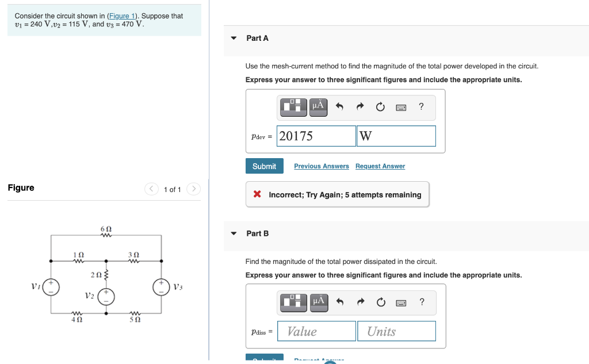Viewport: 589px width, 364px height.
Task: Click the Pdev answer input field
Action: [x=316, y=136]
